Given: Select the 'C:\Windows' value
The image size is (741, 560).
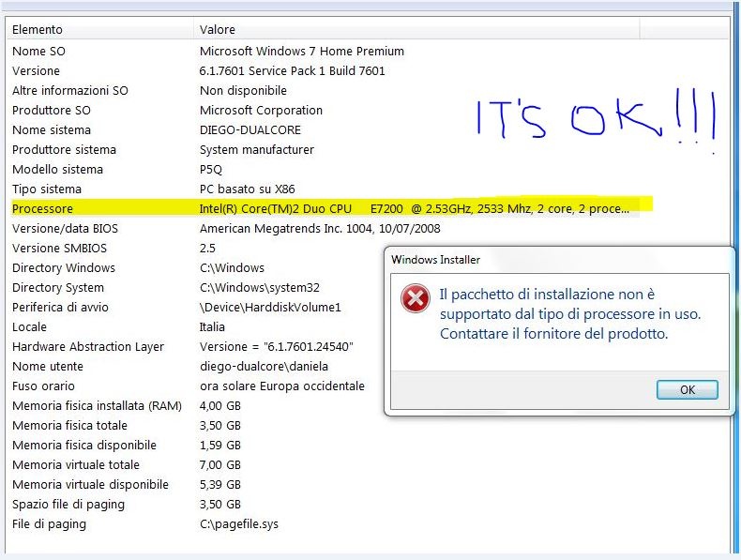Looking at the screenshot, I should click(232, 268).
